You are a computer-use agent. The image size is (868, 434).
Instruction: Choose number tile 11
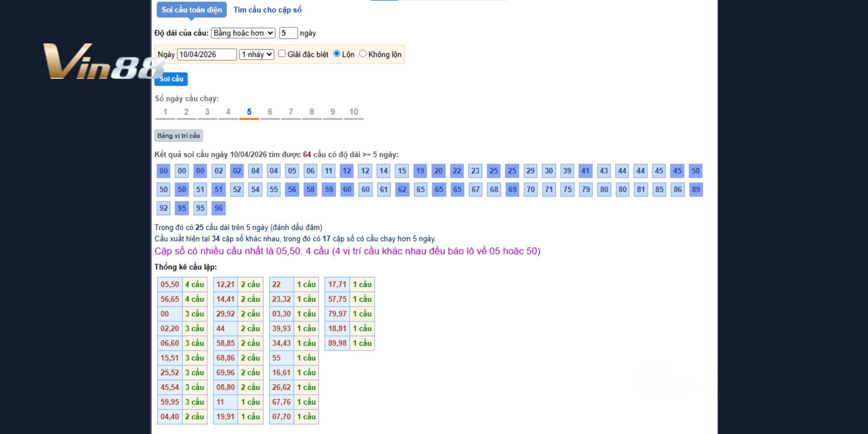point(328,171)
